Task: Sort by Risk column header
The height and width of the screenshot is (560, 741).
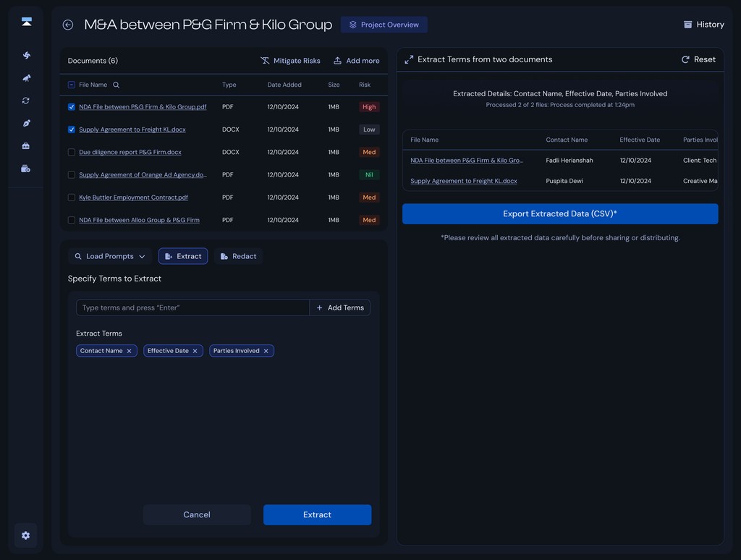Action: tap(365, 85)
